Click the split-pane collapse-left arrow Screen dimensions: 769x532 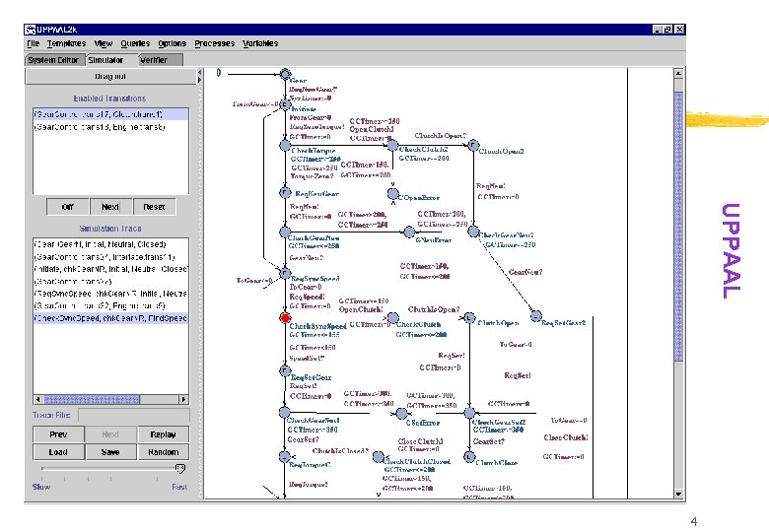[199, 73]
